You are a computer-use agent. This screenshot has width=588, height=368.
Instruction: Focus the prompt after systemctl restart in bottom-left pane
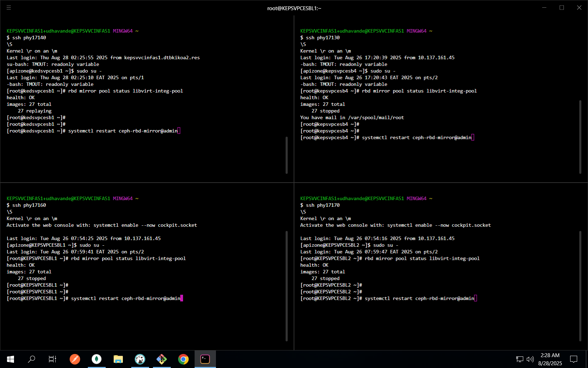(182, 298)
